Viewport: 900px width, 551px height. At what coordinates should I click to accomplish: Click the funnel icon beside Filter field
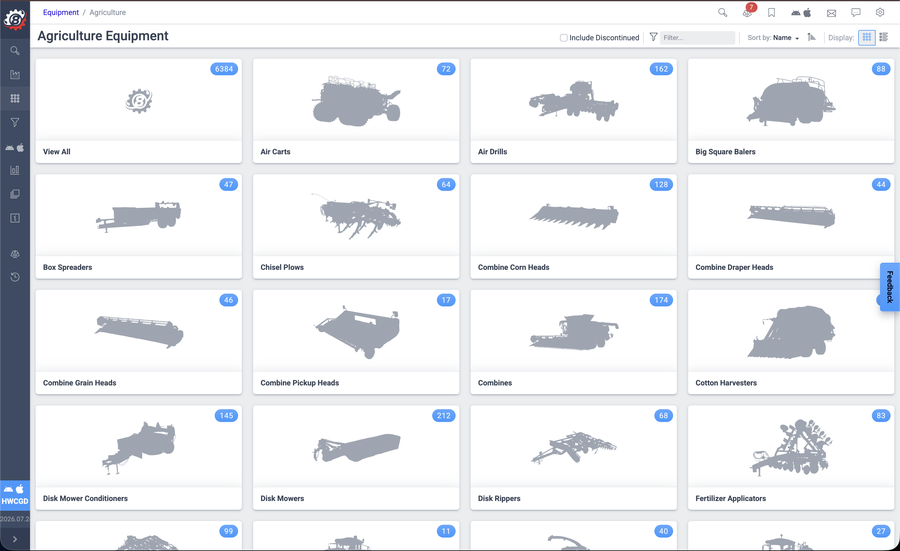pyautogui.click(x=653, y=37)
